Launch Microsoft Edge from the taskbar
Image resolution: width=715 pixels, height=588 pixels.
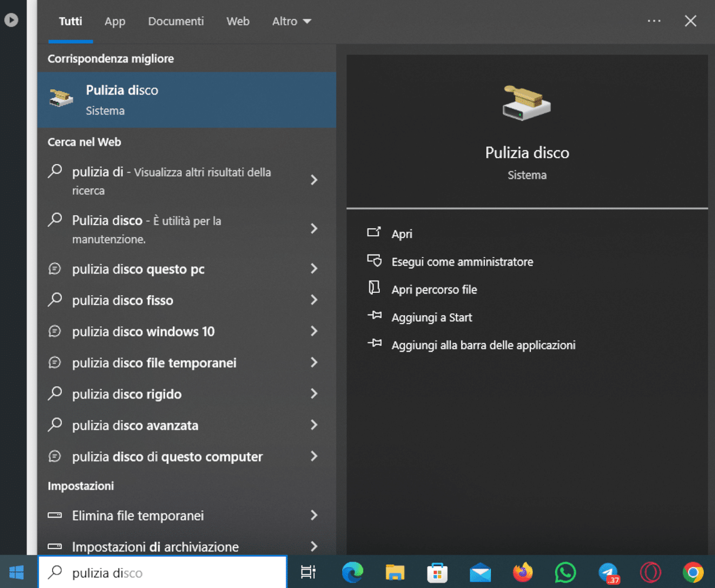(353, 572)
